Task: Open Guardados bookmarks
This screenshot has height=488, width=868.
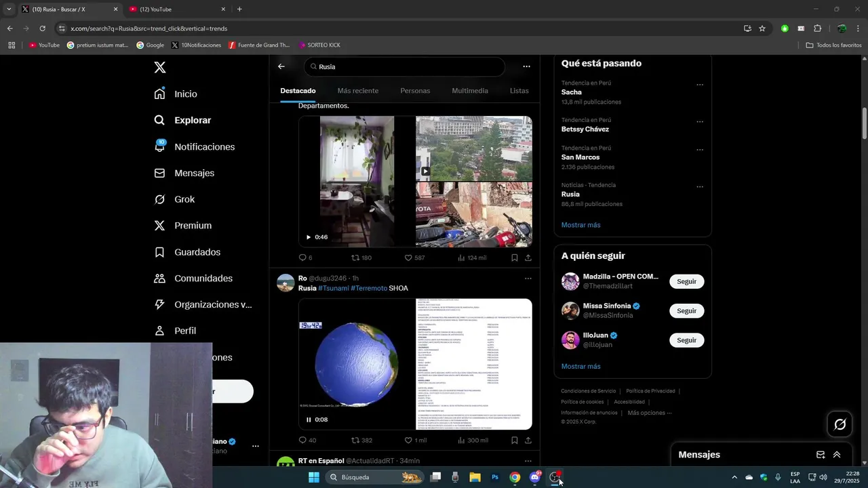Action: pyautogui.click(x=187, y=252)
